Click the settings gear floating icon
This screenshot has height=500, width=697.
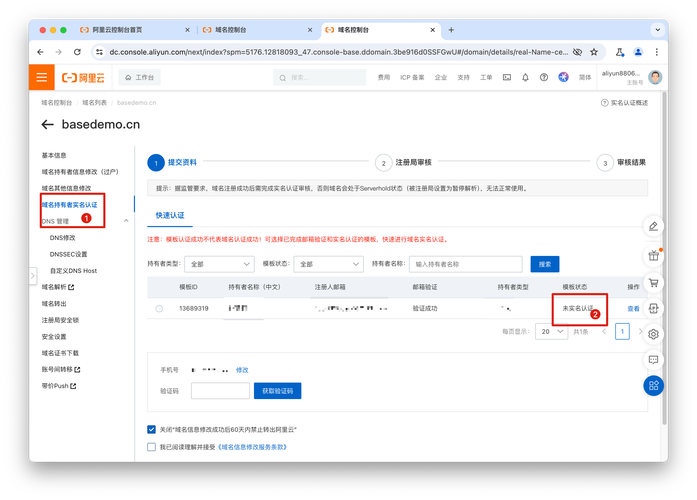(653, 333)
